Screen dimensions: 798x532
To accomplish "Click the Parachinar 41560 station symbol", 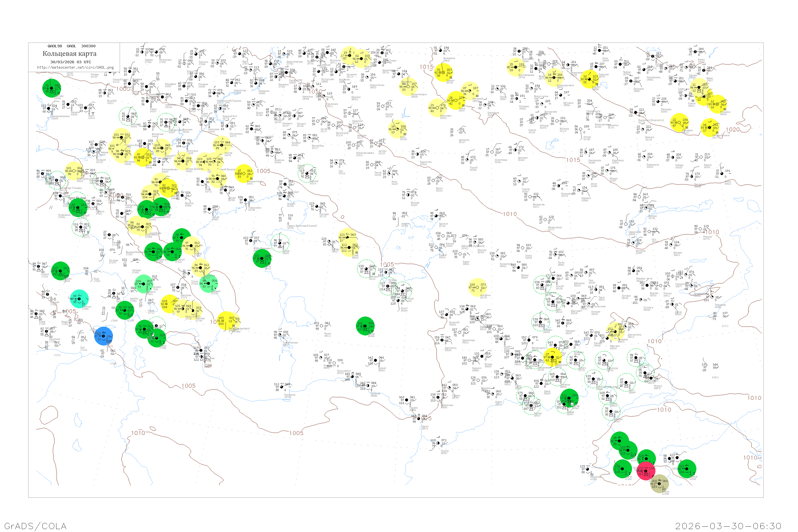I will click(588, 469).
